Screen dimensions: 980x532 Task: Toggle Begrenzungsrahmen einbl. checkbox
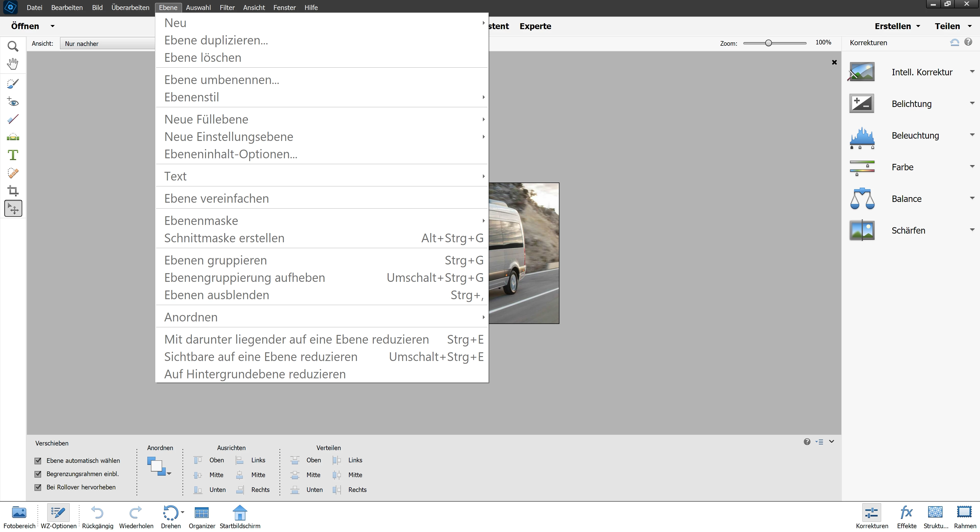click(x=38, y=474)
